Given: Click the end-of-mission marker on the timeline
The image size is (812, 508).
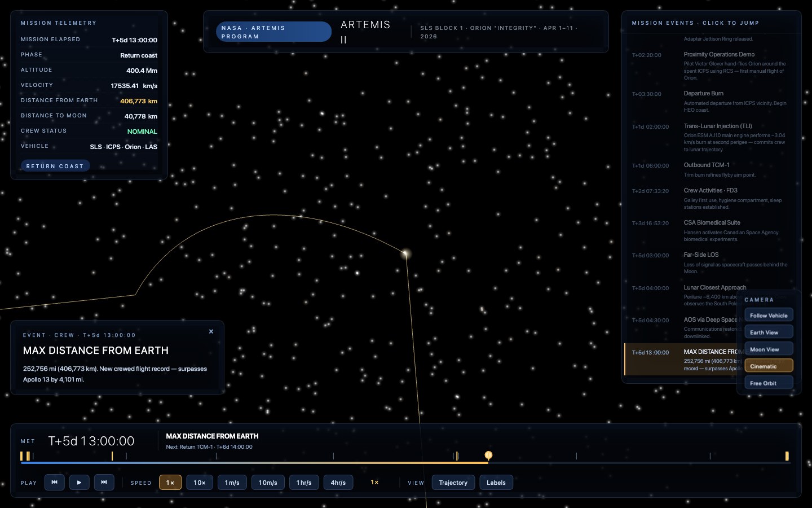Looking at the screenshot, I should [x=787, y=456].
